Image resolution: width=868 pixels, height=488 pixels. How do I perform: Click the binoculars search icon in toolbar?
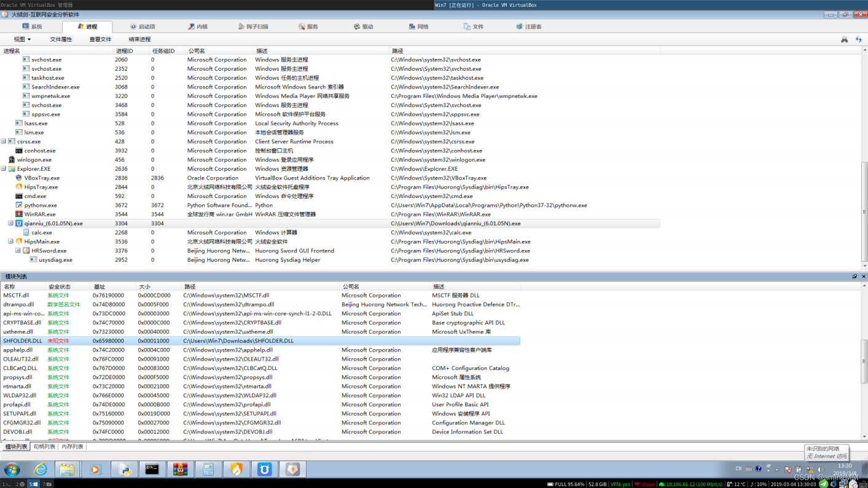coord(844,39)
